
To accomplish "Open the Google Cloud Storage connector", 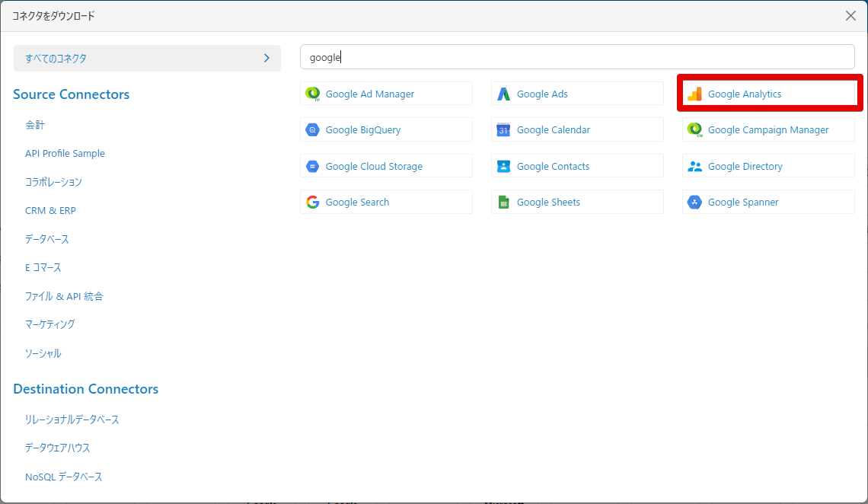I will (x=386, y=166).
